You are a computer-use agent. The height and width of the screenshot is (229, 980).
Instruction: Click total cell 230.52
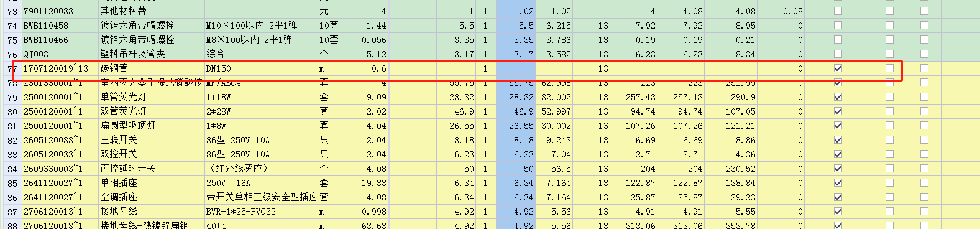(x=731, y=169)
